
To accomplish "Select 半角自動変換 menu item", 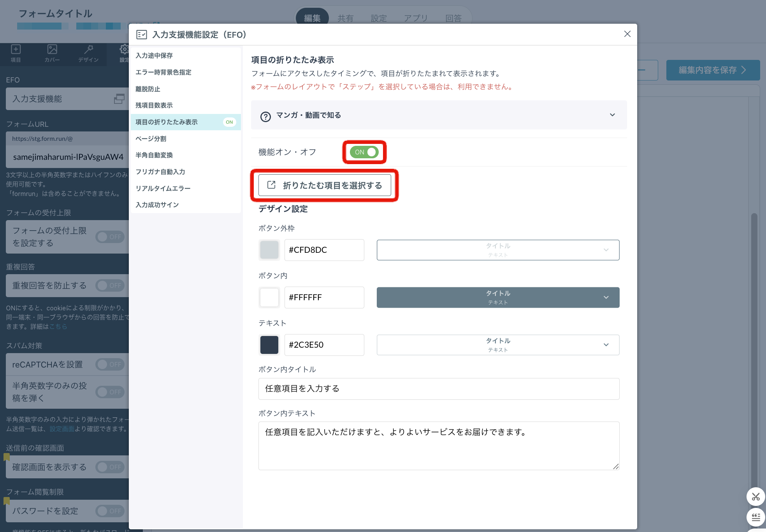I will click(185, 155).
